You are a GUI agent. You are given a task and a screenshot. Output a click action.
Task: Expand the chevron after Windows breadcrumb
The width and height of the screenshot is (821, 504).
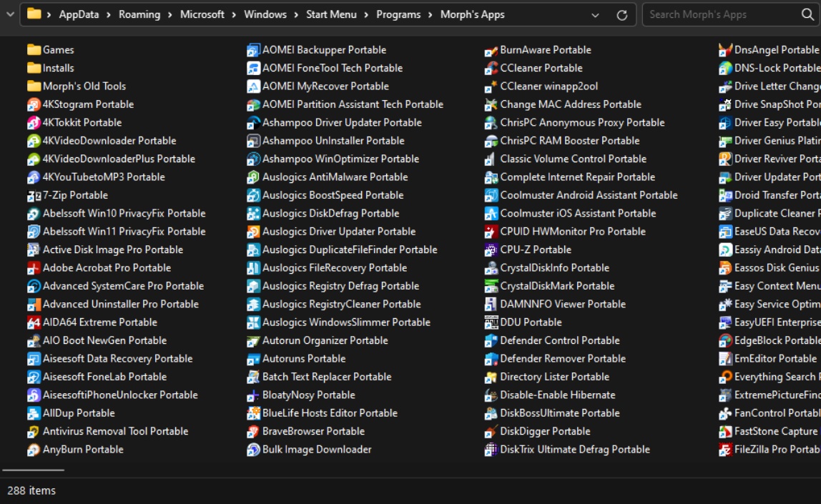[296, 14]
